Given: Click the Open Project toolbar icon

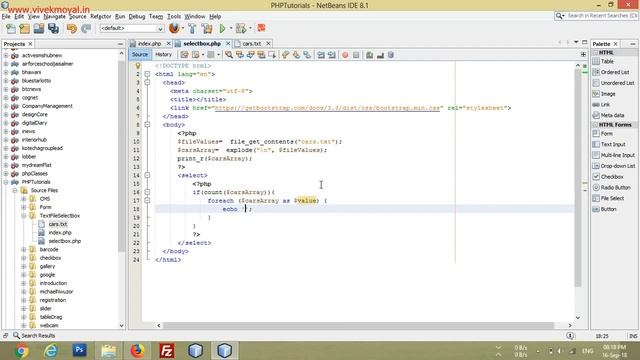Looking at the screenshot, I should (x=39, y=28).
